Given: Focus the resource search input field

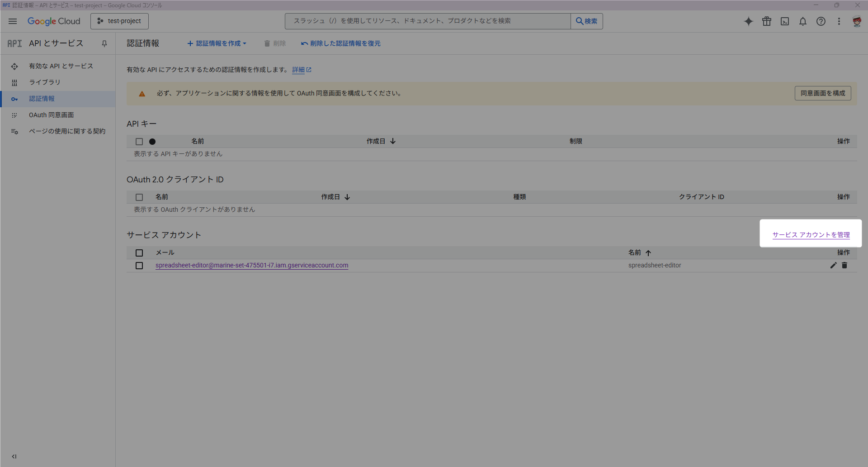Looking at the screenshot, I should click(427, 21).
